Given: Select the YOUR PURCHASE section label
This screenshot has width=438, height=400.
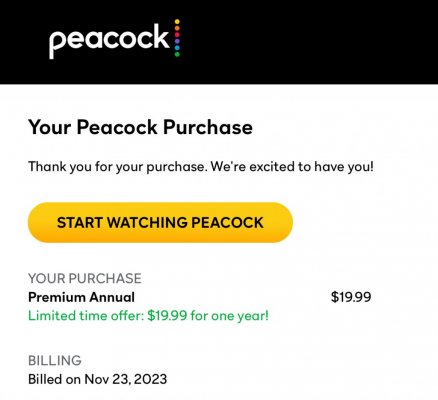Looking at the screenshot, I should tap(85, 278).
